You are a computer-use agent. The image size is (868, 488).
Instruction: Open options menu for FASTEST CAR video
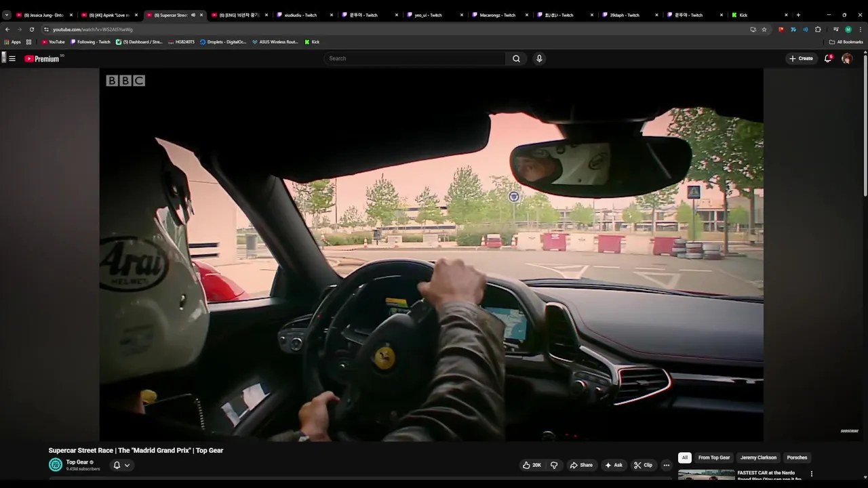point(812,474)
